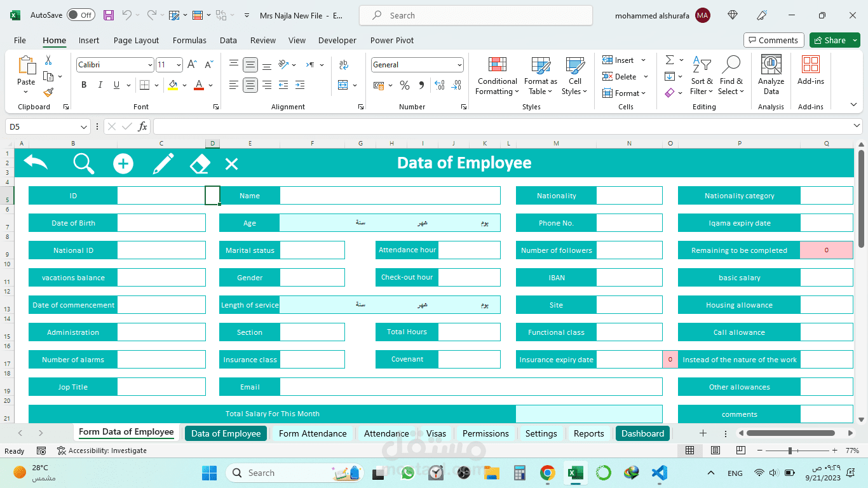Open the File menu
Image resolution: width=868 pixels, height=488 pixels.
[20, 40]
